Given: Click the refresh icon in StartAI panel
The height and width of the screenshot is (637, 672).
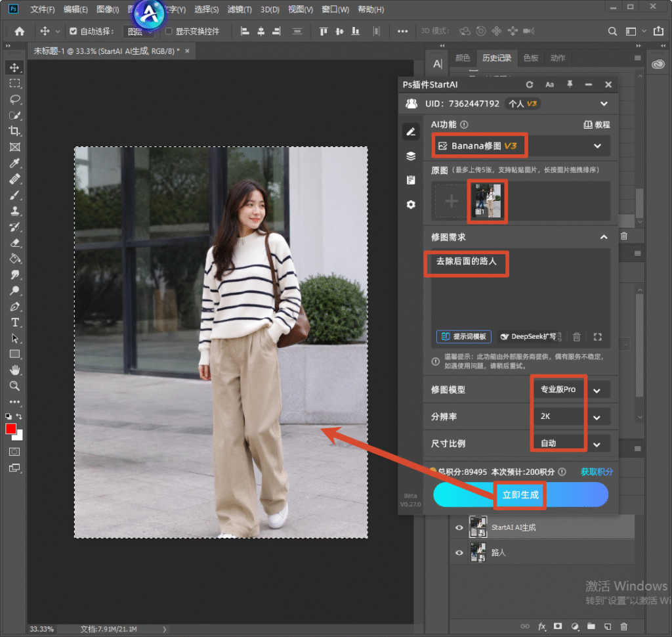Looking at the screenshot, I should 530,85.
